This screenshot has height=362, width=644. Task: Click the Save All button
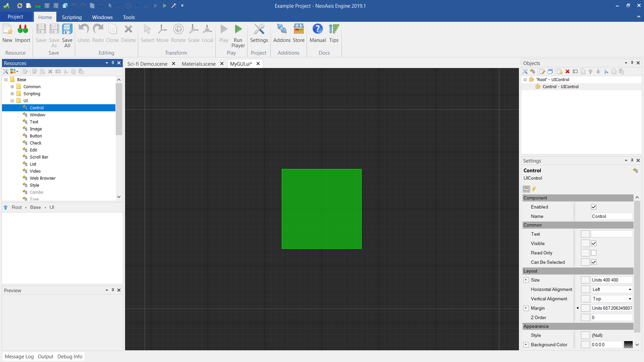pyautogui.click(x=67, y=34)
